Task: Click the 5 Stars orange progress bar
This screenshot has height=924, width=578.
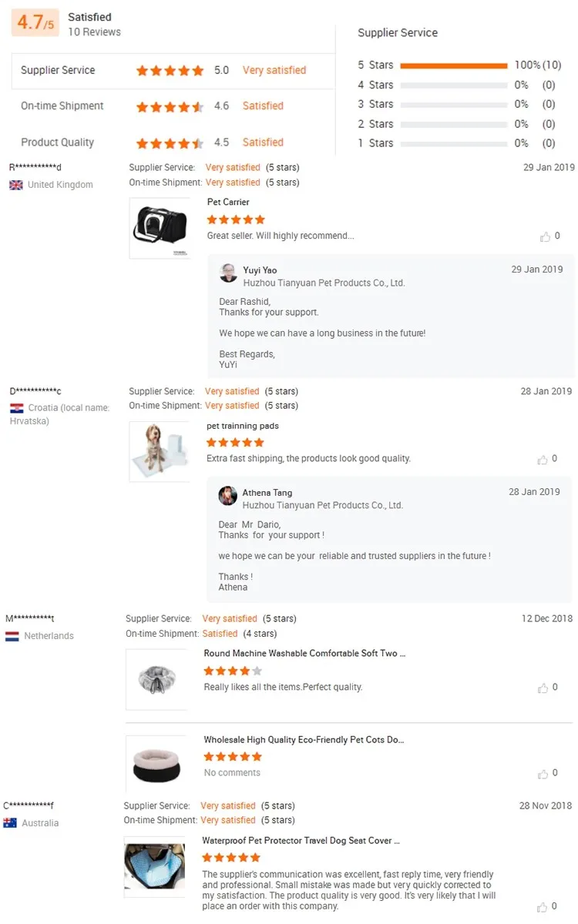Action: click(454, 65)
